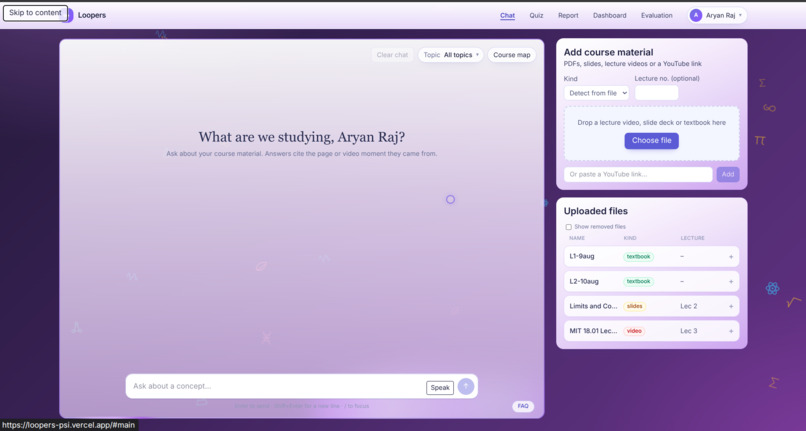The image size is (806, 431).
Task: Click the Speak button
Action: (x=440, y=388)
